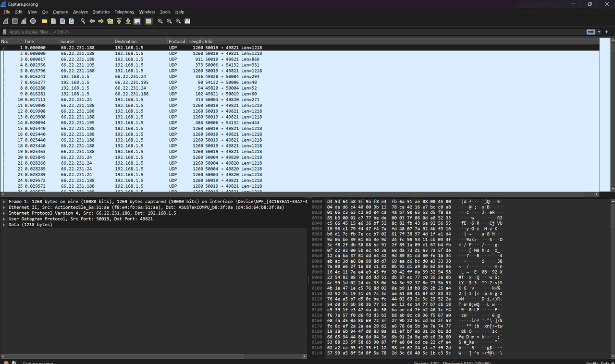Open the Tools menu
The image size is (615, 364).
click(165, 12)
